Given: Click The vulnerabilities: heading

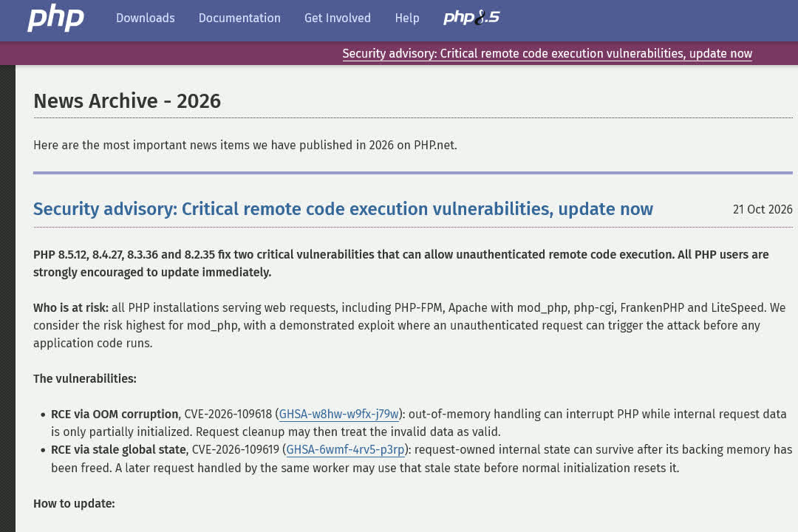Looking at the screenshot, I should (85, 378).
